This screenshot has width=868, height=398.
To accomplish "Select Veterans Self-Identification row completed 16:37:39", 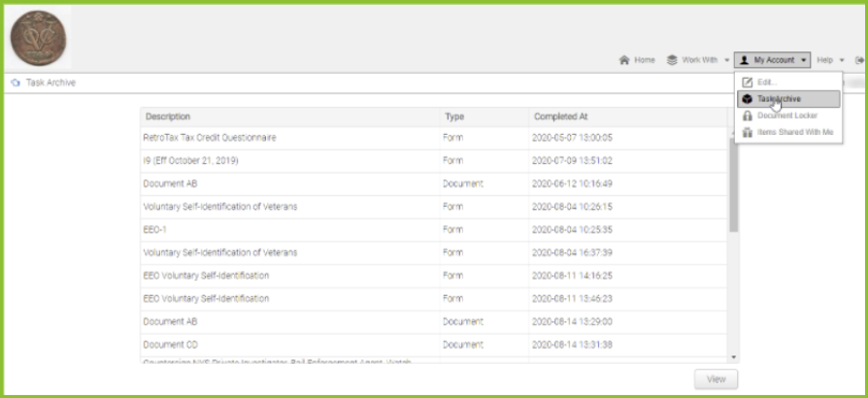I will [435, 253].
